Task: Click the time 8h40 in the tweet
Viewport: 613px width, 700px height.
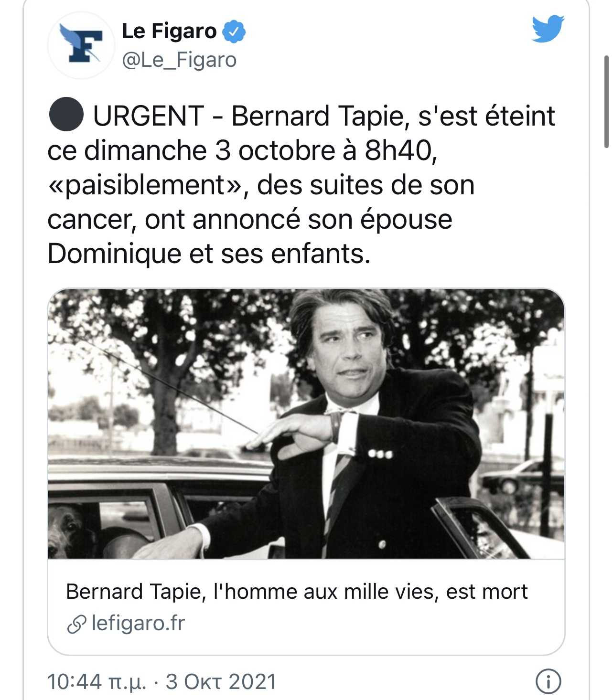Action: [400, 151]
